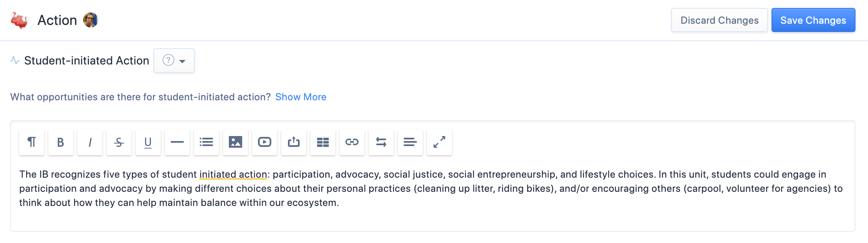Insert an image into editor
The image size is (868, 243).
pyautogui.click(x=236, y=142)
